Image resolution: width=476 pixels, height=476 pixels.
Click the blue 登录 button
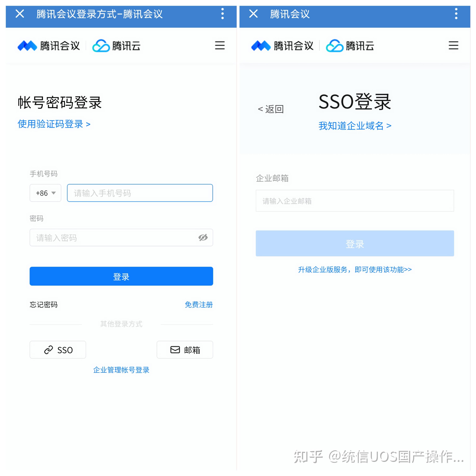pos(121,276)
